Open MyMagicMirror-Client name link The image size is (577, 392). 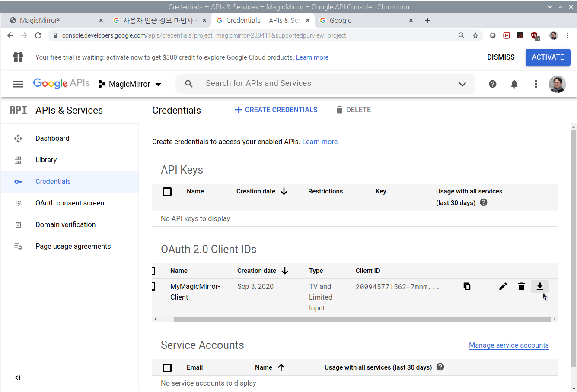(195, 291)
